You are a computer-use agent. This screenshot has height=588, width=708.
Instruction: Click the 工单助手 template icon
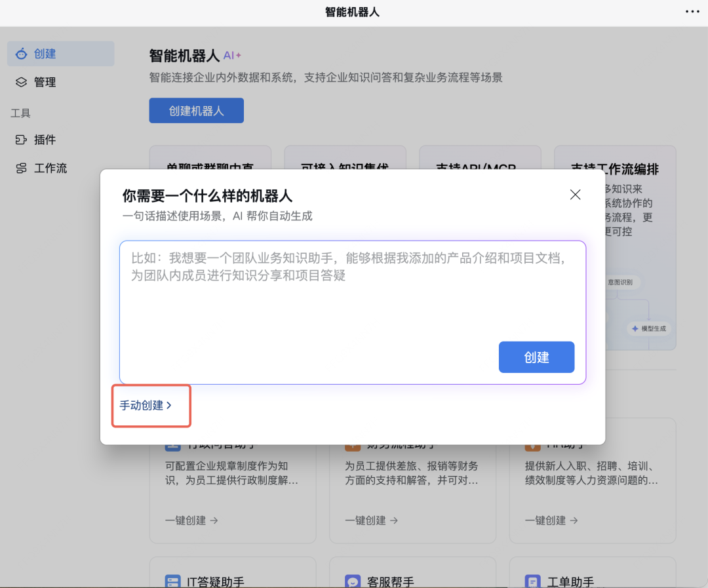point(532,581)
